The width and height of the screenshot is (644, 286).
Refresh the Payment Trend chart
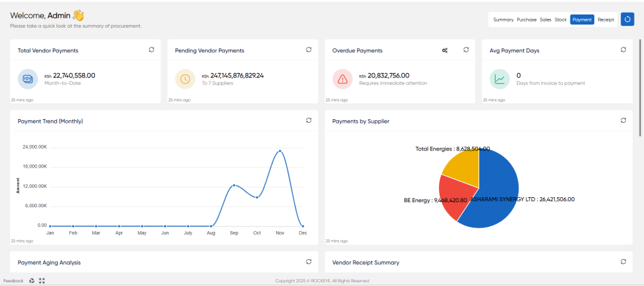309,120
